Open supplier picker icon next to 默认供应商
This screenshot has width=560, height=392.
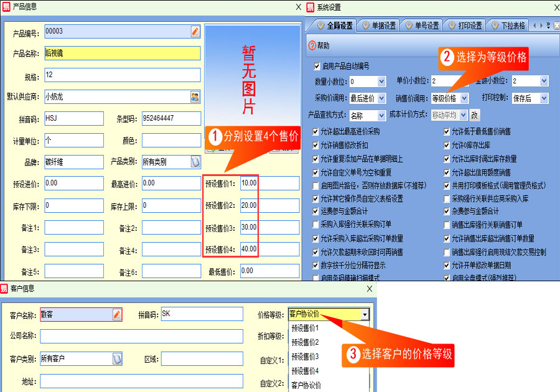click(x=195, y=96)
